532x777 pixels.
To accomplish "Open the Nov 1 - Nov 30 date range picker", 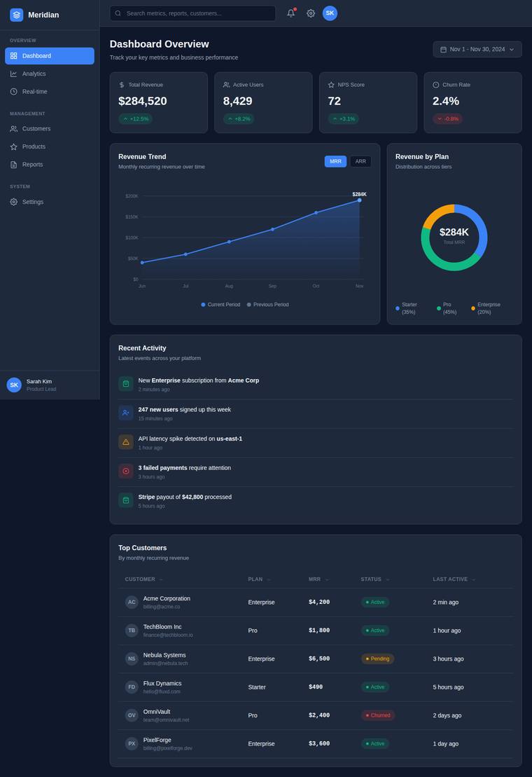I will pos(477,50).
